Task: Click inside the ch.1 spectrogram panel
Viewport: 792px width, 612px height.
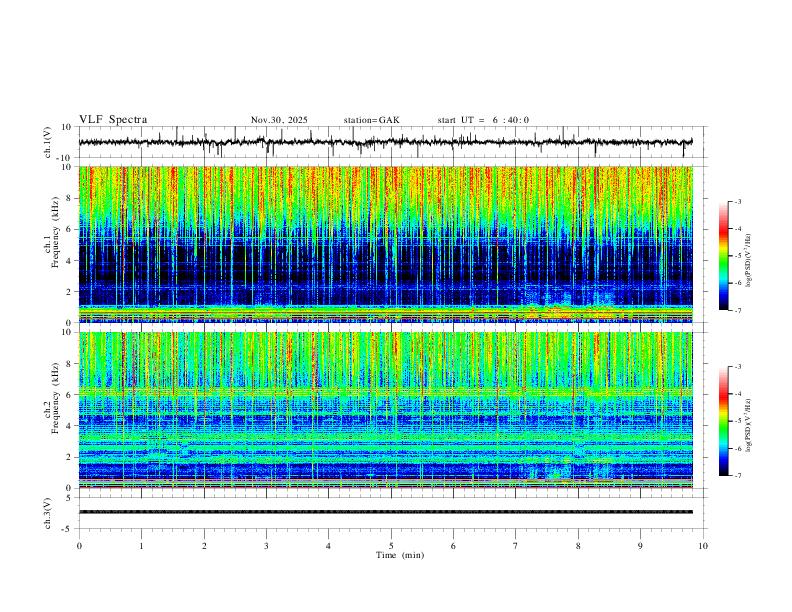Action: 385,244
